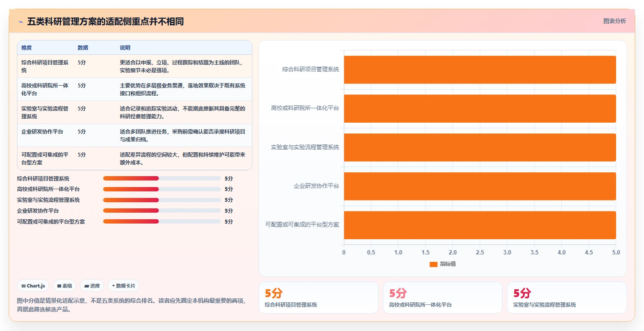Click the description starting 主要优势在多层级业务贯通
Image resolution: width=644 pixels, height=331 pixels.
(183, 89)
